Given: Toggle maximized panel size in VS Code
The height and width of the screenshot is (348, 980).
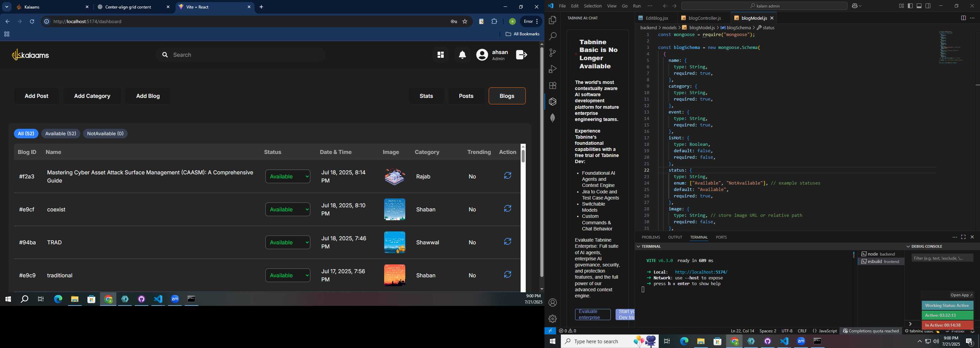Looking at the screenshot, I should click(x=963, y=237).
